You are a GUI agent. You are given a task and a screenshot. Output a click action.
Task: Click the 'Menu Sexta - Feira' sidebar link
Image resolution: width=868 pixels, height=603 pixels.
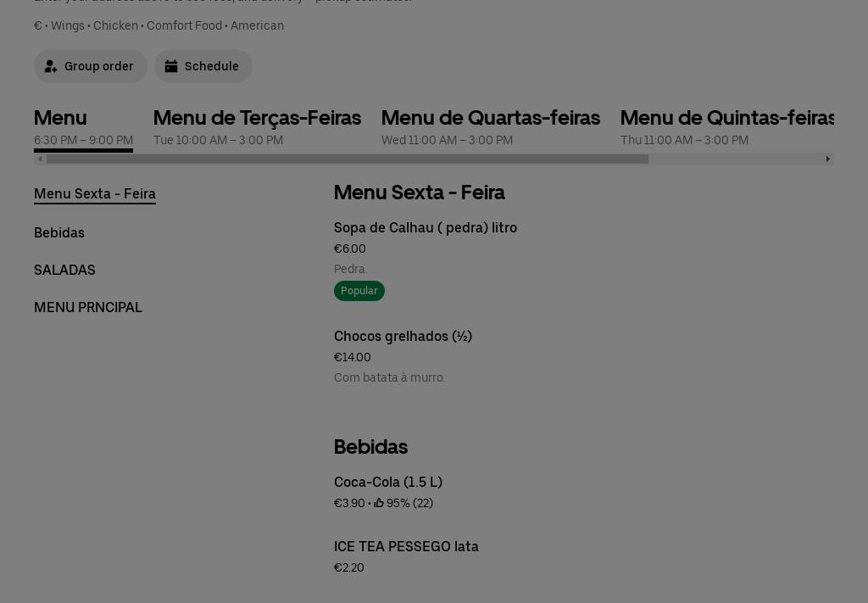click(95, 193)
